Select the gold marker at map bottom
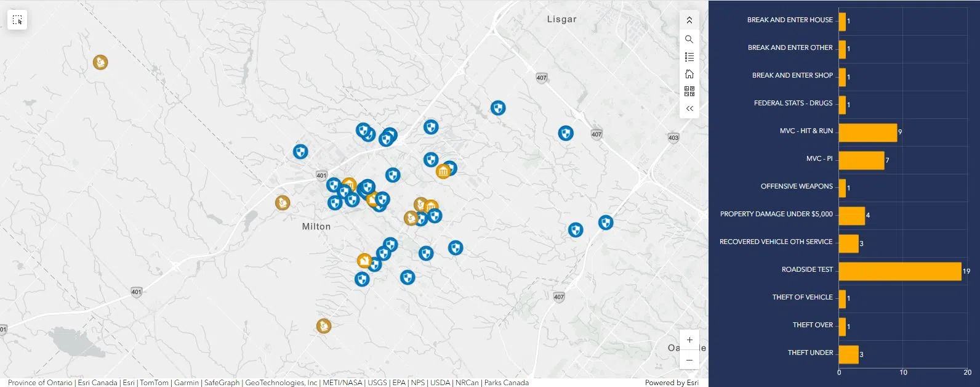The height and width of the screenshot is (387, 980). [x=324, y=326]
